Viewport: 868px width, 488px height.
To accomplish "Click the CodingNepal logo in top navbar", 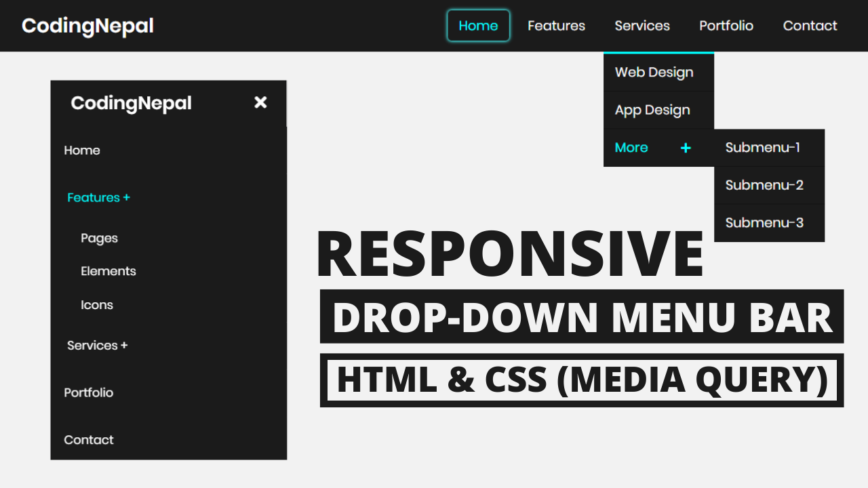I will tap(87, 25).
